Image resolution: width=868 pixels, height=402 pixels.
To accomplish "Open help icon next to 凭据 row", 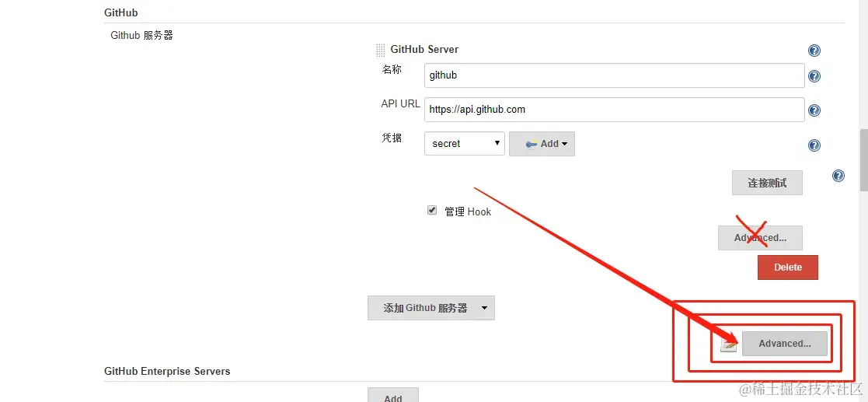I will pyautogui.click(x=814, y=145).
